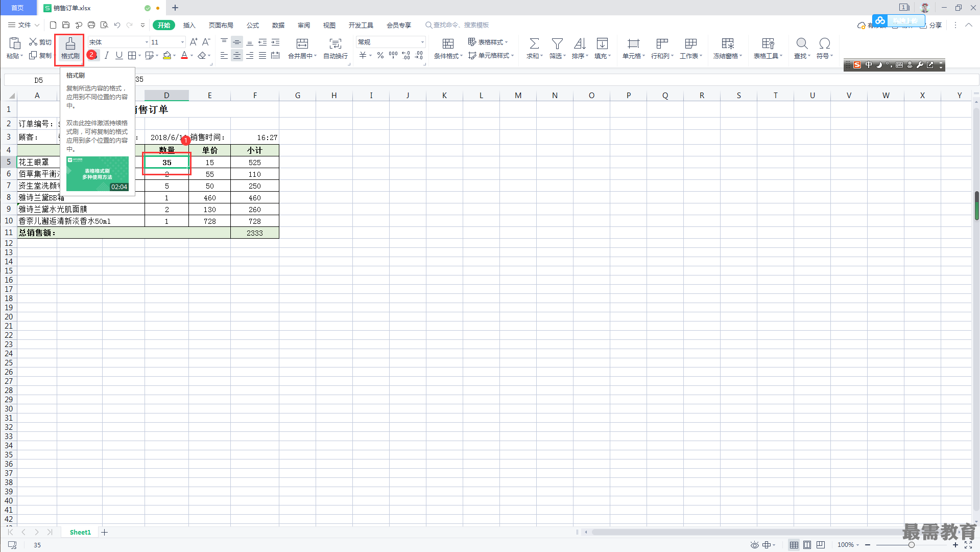
Task: Click the increase indent icon
Action: 275,42
